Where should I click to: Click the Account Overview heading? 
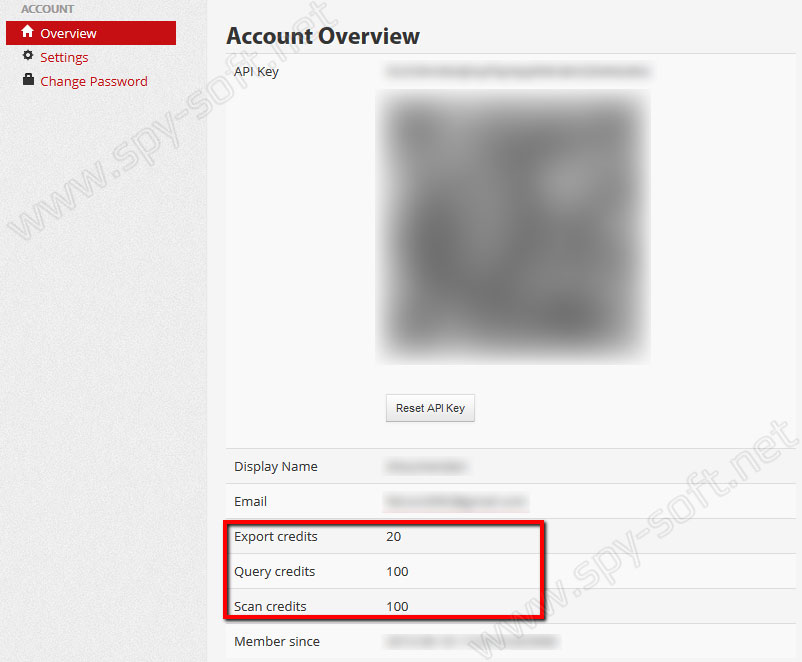pos(323,36)
